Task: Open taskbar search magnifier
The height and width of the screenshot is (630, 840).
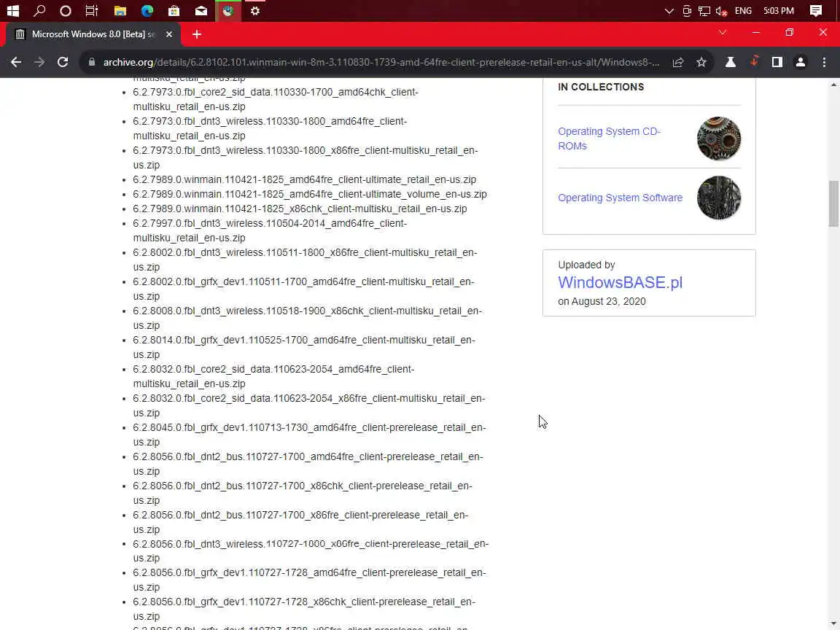Action: (39, 11)
